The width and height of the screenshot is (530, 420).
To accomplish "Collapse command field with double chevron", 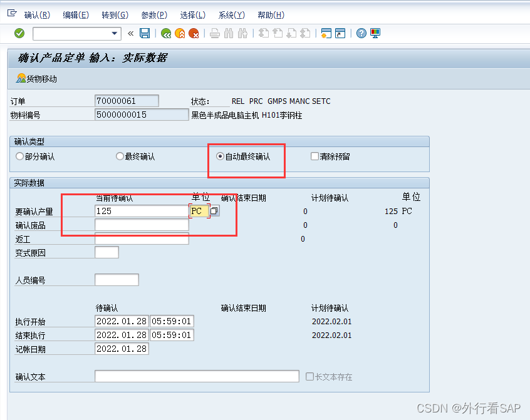I will point(131,33).
